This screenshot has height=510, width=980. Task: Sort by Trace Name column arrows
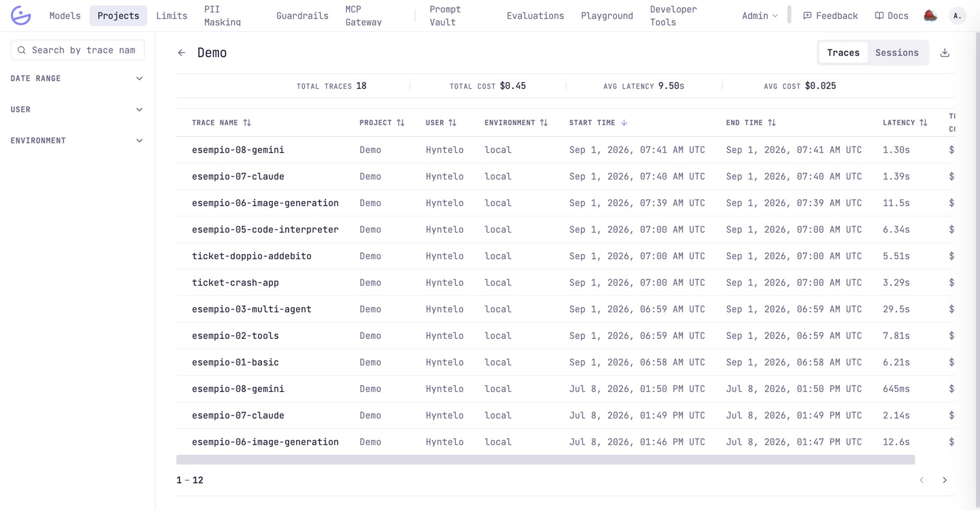247,122
